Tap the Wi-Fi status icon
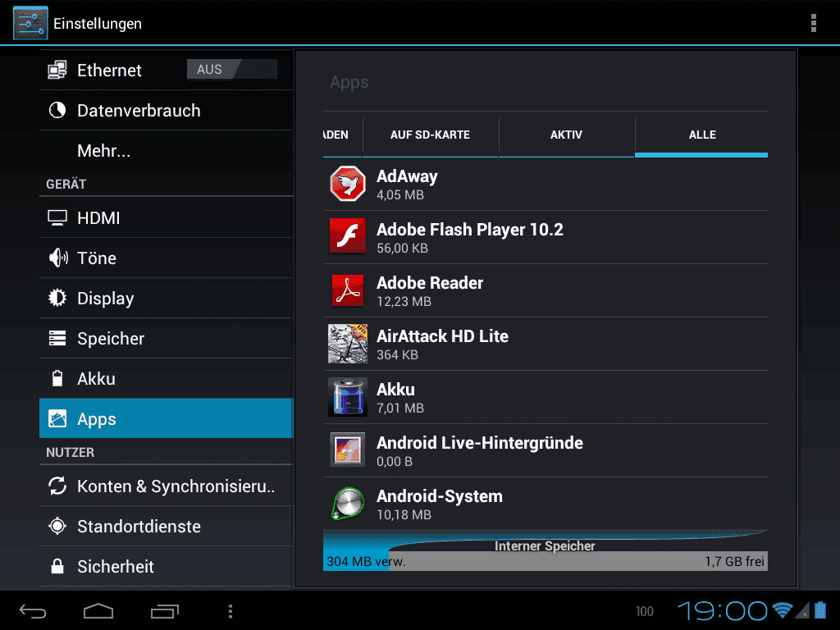The width and height of the screenshot is (840, 630). [x=782, y=610]
